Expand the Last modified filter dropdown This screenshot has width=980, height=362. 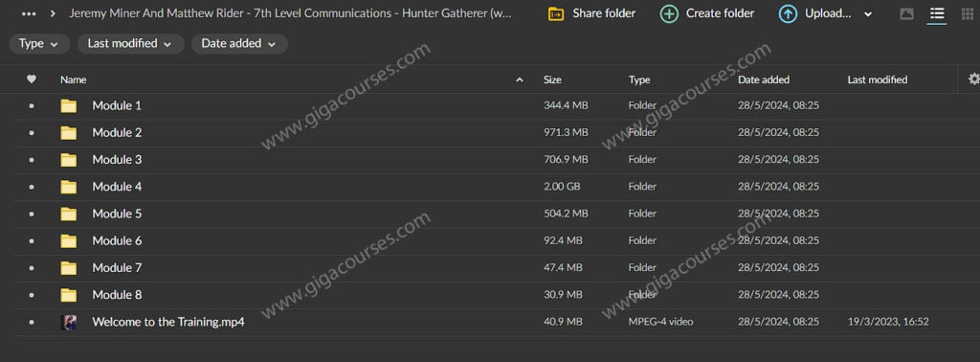tap(130, 44)
